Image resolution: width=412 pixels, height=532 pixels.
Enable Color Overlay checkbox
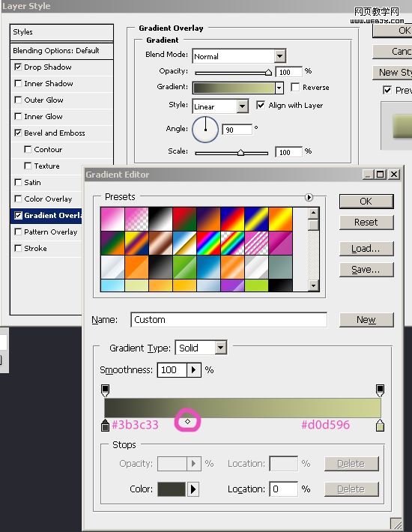pos(18,199)
